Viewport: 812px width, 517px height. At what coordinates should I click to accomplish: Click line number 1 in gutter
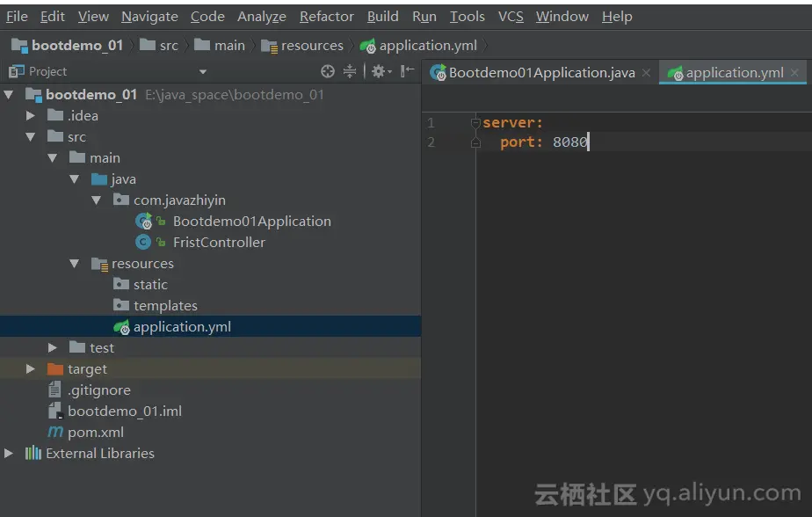[431, 123]
